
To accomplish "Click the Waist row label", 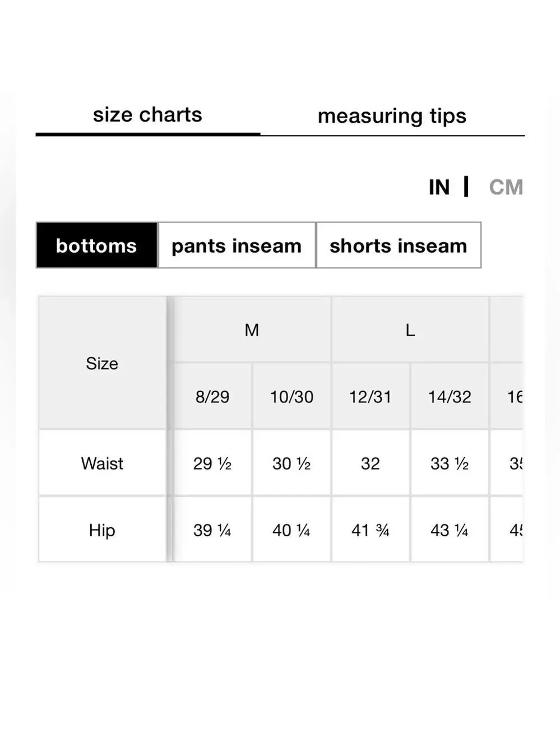I will click(102, 463).
